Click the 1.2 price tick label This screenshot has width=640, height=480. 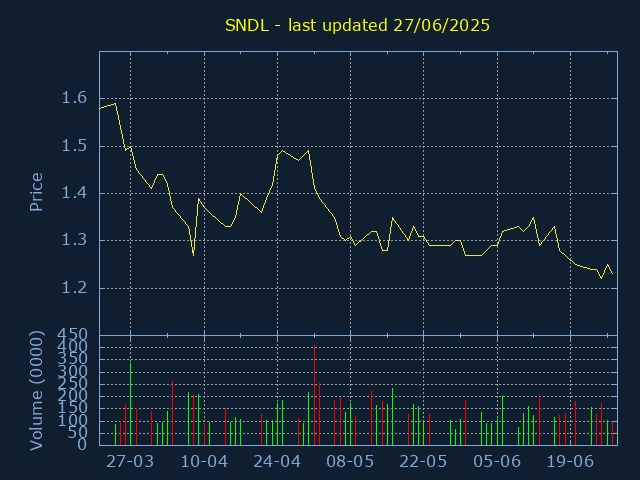[74, 288]
